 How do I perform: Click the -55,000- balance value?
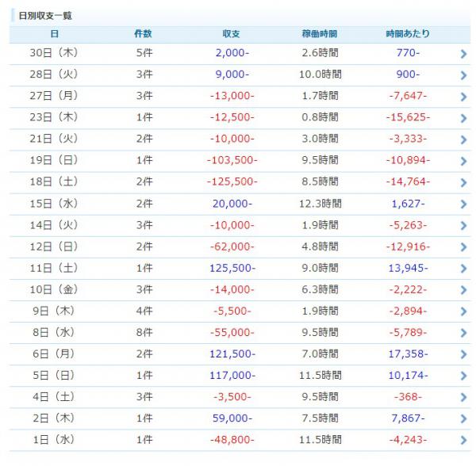232,333
